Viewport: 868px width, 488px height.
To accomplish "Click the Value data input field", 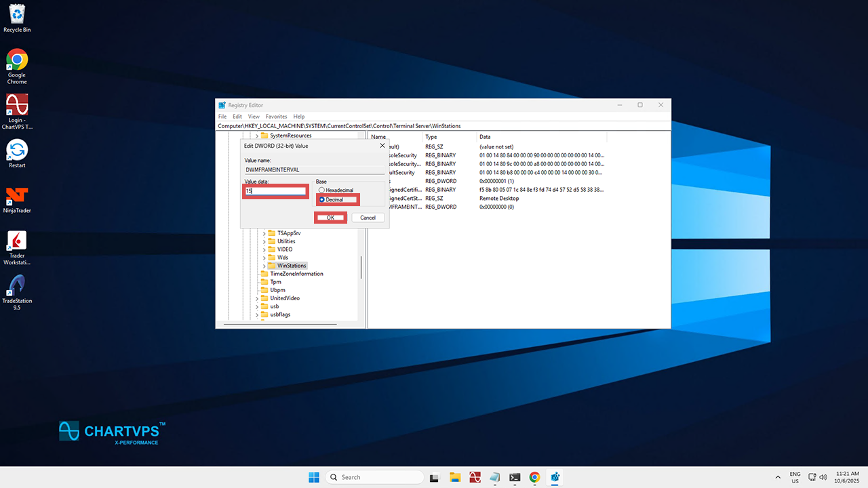I will coord(275,191).
